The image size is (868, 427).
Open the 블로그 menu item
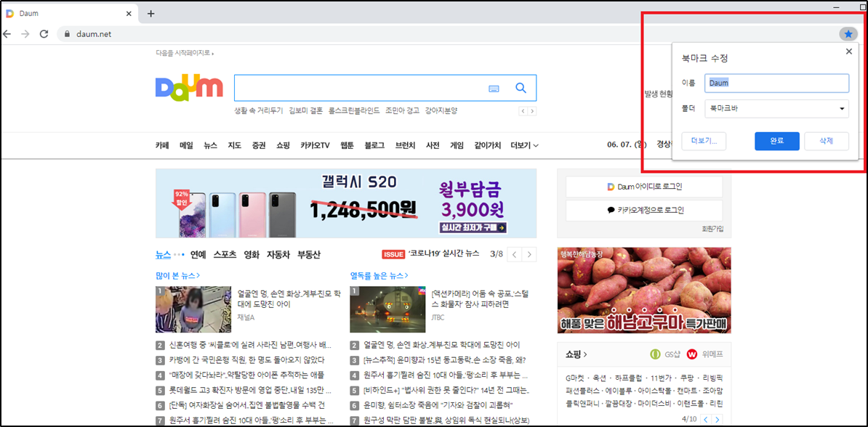pos(375,145)
